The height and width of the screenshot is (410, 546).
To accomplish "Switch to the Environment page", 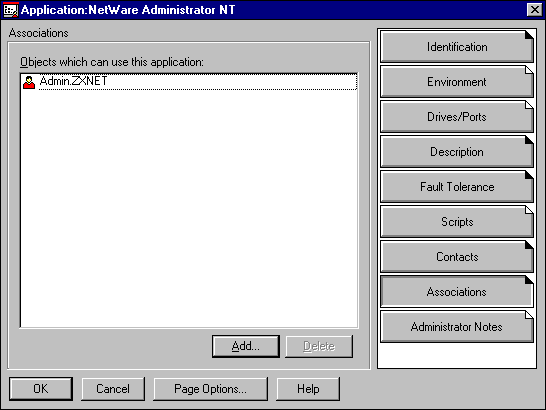I will point(457,82).
